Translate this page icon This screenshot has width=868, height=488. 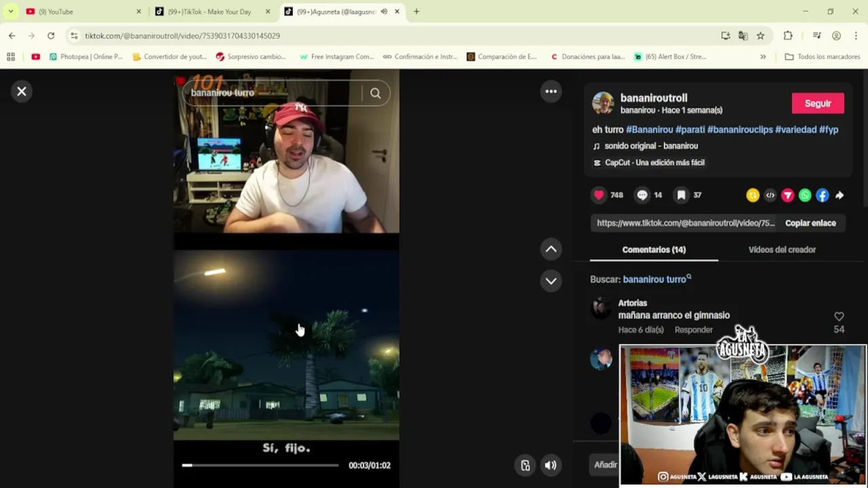(743, 36)
